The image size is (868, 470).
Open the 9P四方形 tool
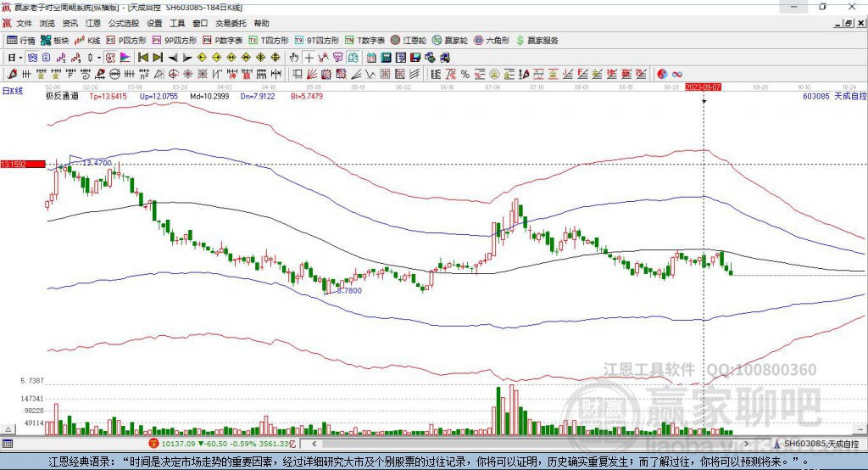pyautogui.click(x=175, y=41)
